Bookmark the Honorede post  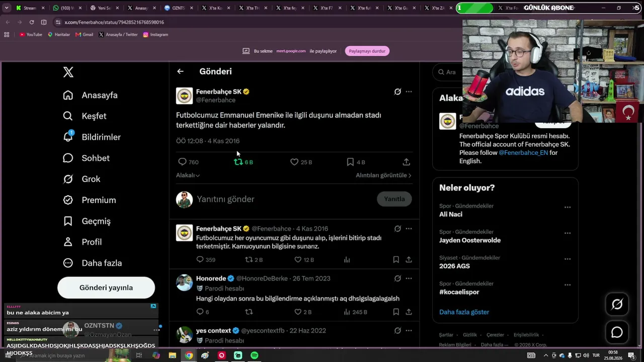point(396,312)
